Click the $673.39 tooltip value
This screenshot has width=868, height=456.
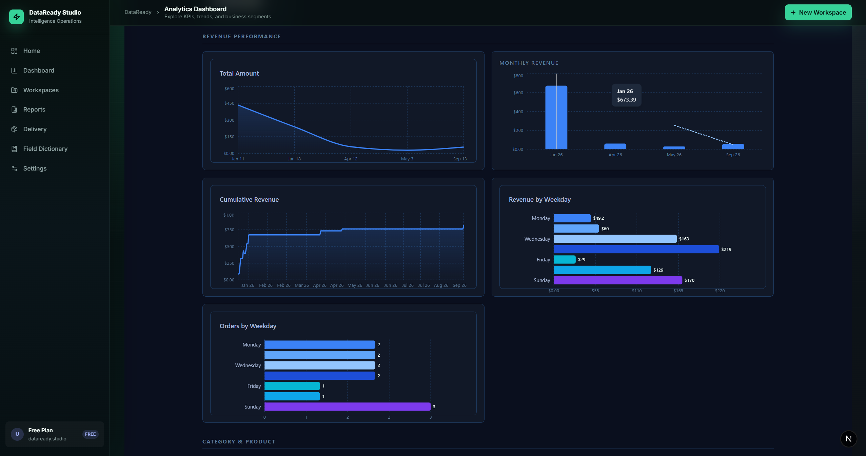tap(627, 100)
